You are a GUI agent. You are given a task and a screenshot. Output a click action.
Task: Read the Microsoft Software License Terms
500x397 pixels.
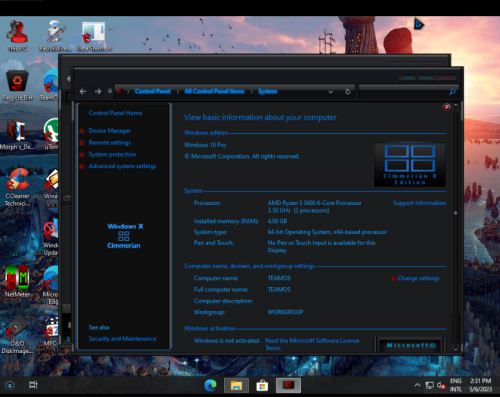click(x=312, y=344)
